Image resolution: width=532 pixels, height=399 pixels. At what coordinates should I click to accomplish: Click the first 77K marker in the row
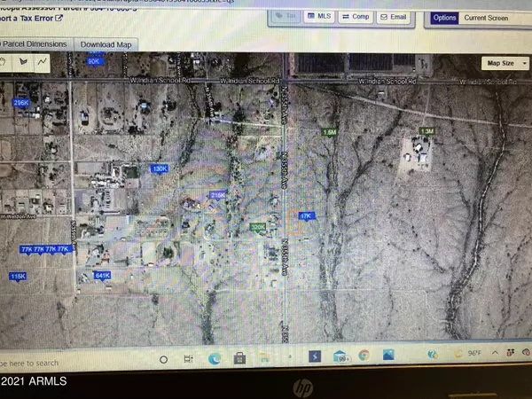click(x=27, y=249)
